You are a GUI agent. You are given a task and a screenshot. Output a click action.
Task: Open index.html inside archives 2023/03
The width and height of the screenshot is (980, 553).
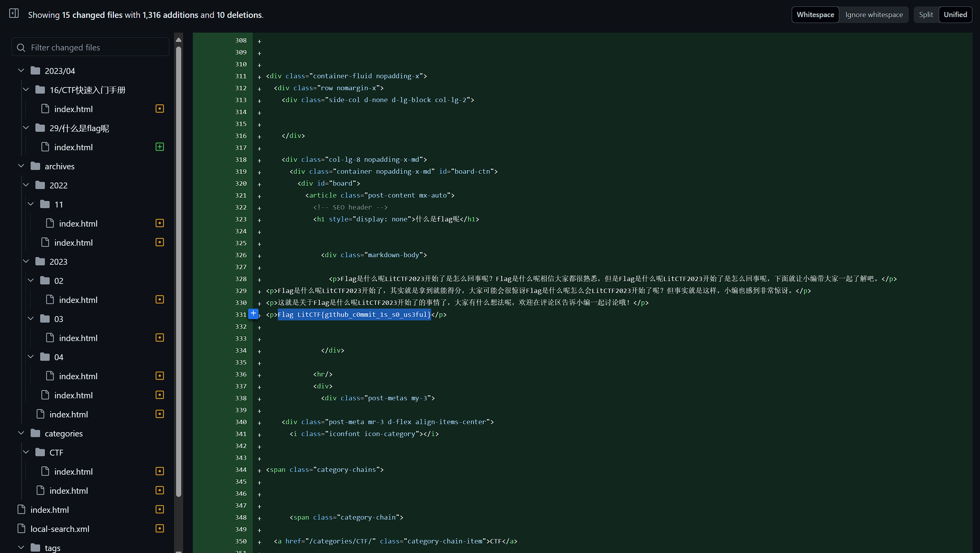click(78, 338)
